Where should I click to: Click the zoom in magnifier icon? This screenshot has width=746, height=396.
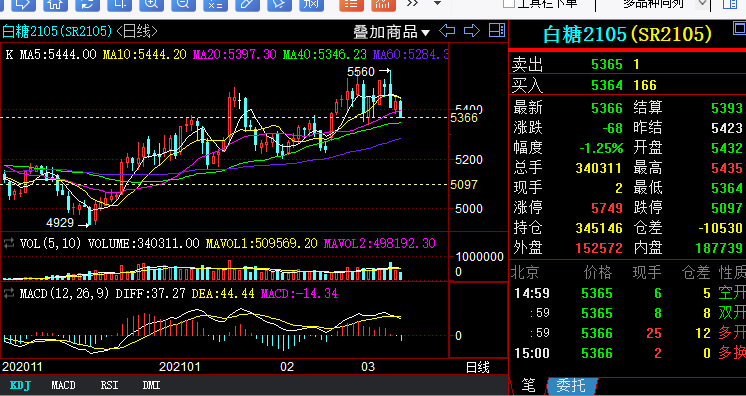click(151, 4)
